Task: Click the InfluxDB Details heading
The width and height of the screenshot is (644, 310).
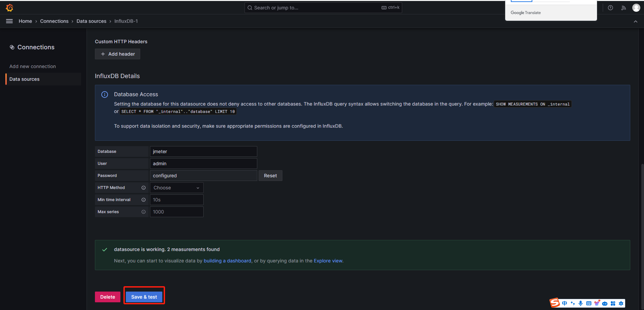Action: (117, 76)
